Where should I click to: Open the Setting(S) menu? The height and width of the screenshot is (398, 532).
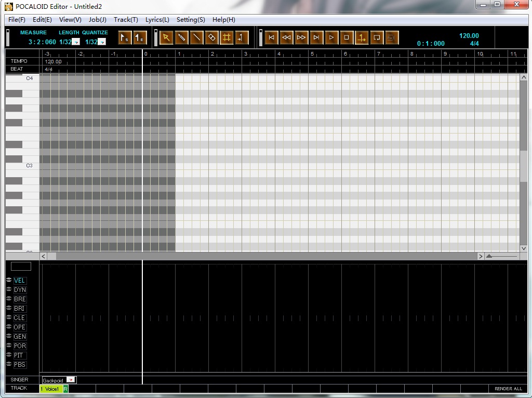191,20
